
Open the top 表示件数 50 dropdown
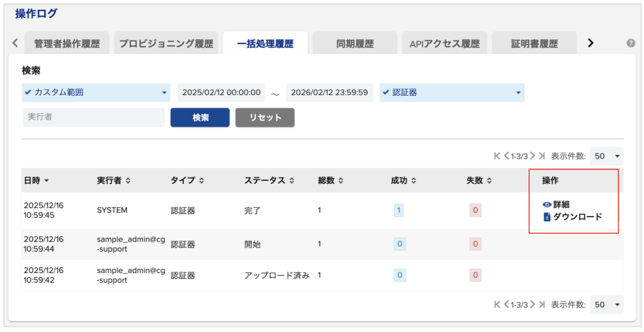(x=607, y=156)
